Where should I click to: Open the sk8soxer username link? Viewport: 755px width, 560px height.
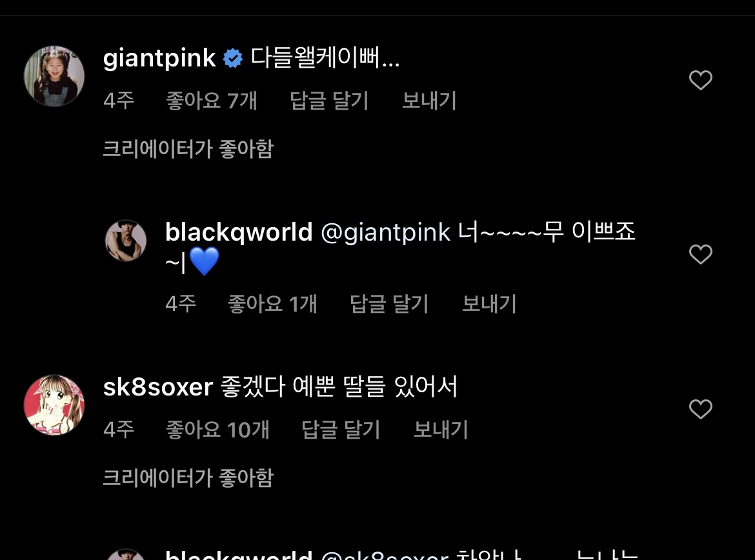coord(158,387)
